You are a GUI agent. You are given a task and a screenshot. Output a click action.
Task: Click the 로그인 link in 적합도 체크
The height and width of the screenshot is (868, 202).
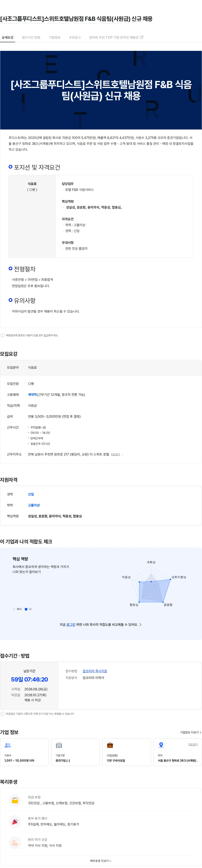(71, 624)
